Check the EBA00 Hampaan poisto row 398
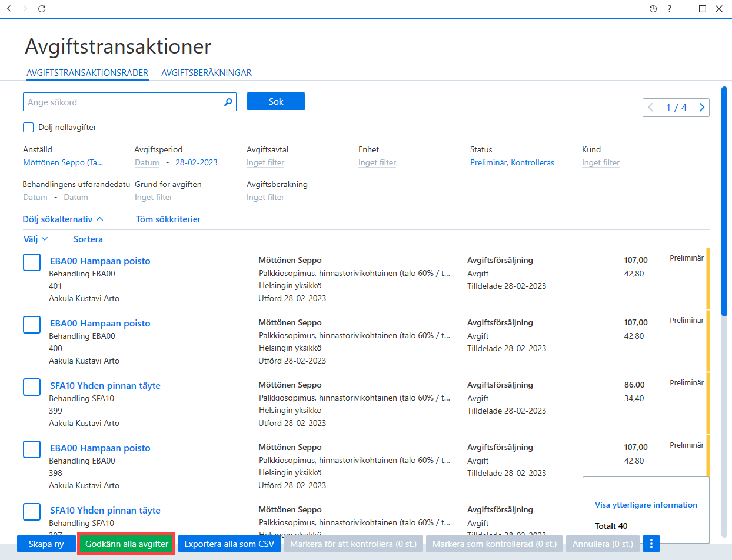 coord(32,449)
